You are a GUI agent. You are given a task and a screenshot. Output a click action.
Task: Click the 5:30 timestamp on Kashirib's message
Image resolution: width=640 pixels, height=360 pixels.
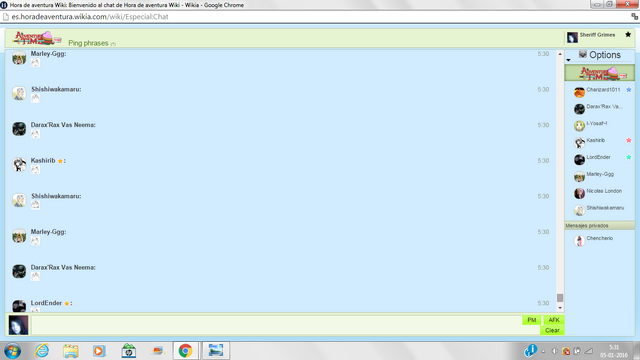(543, 160)
